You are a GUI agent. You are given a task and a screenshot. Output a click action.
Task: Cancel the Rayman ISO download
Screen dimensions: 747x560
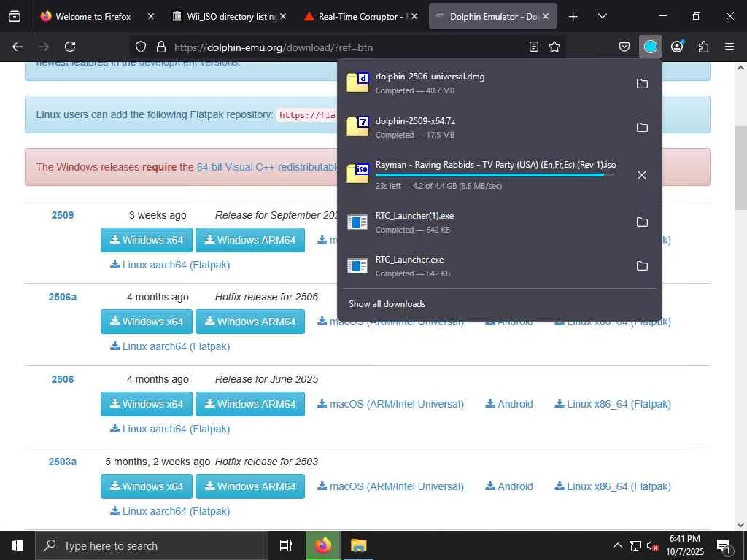click(642, 175)
